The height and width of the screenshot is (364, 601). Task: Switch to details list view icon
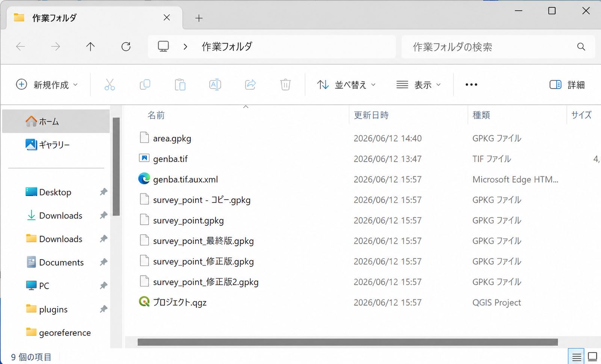[577, 356]
